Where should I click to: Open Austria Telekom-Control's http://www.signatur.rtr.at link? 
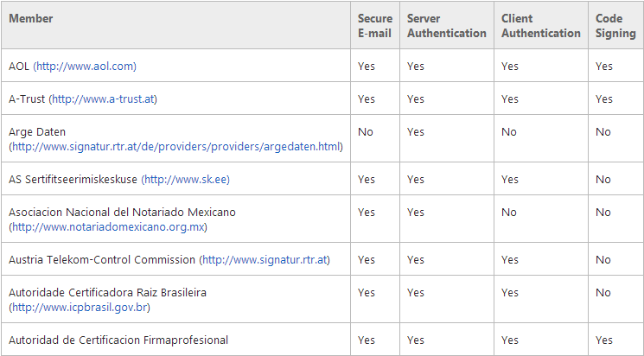tap(265, 260)
